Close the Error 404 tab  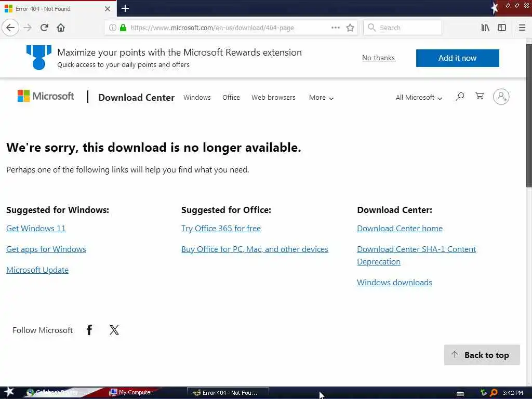click(x=108, y=9)
